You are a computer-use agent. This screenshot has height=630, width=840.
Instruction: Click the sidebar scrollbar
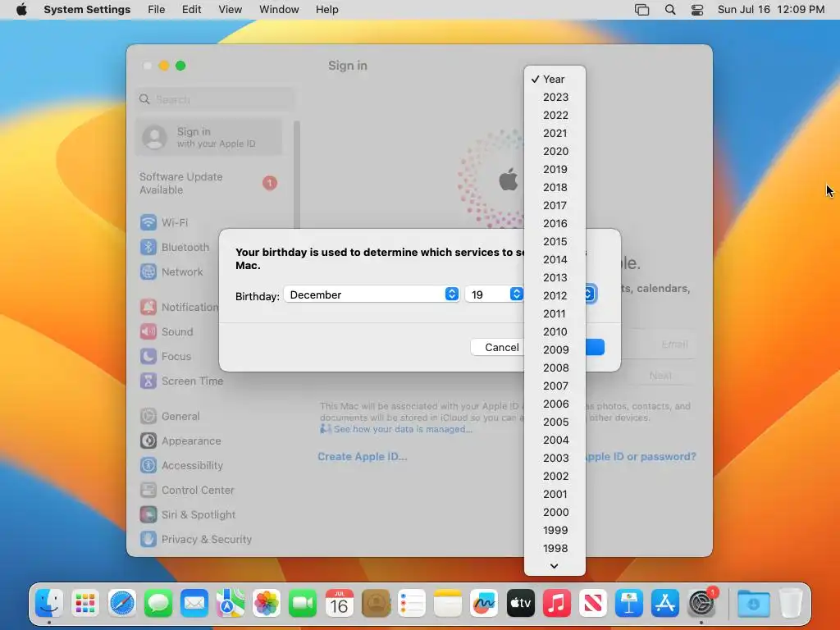(x=297, y=177)
